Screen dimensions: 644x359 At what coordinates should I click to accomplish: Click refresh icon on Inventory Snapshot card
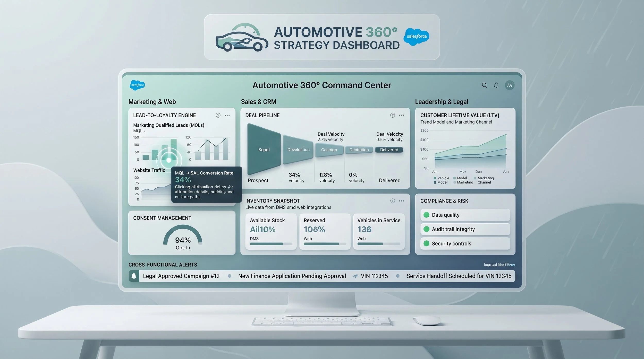pos(392,201)
